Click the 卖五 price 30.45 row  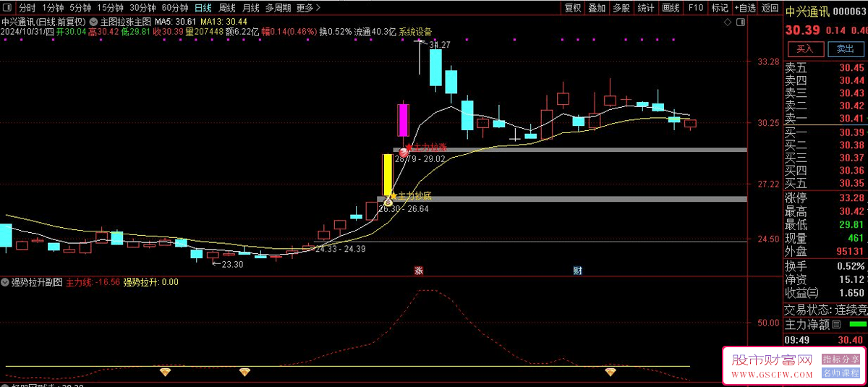826,68
